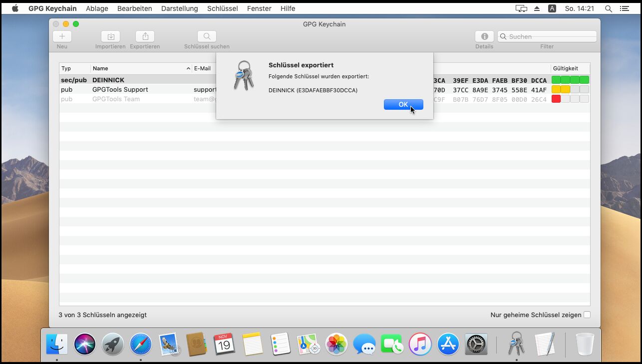Click the Typ column header
Image resolution: width=642 pixels, height=364 pixels.
coord(74,68)
